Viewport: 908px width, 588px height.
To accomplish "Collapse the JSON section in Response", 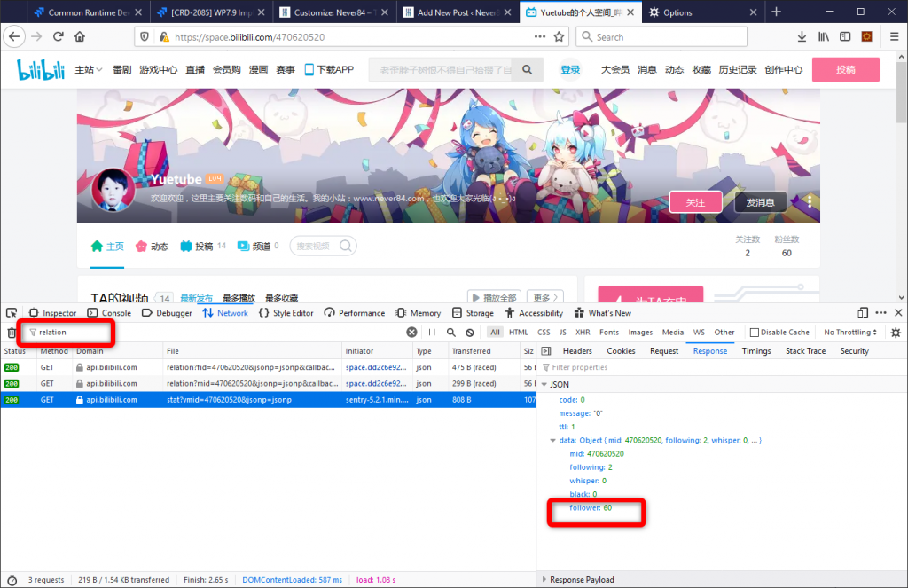I will click(x=545, y=384).
